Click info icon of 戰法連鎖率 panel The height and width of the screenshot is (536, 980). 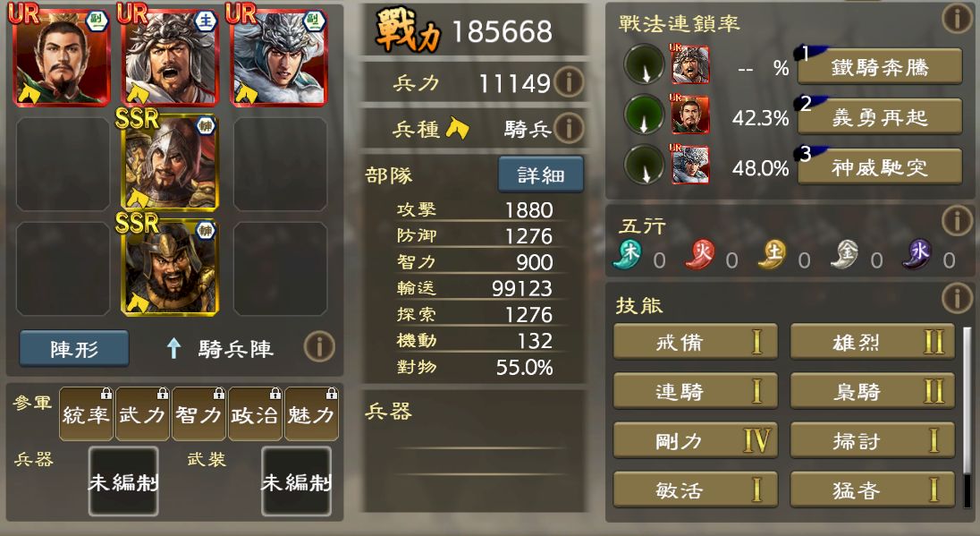tap(957, 18)
